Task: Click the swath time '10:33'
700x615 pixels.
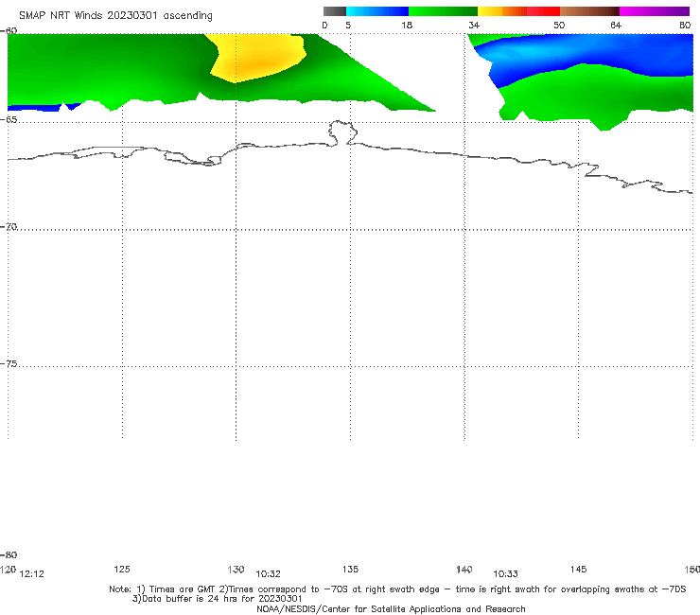Action: pyautogui.click(x=505, y=574)
